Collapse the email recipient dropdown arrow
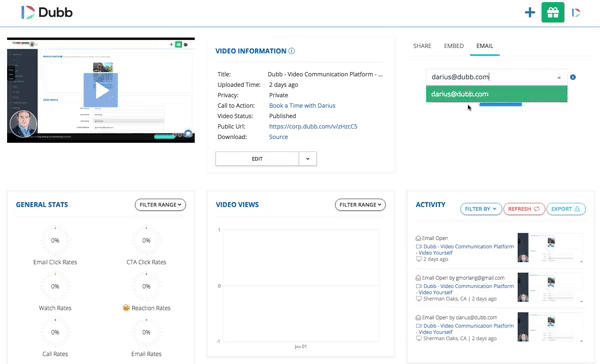600x364 pixels. (x=559, y=77)
